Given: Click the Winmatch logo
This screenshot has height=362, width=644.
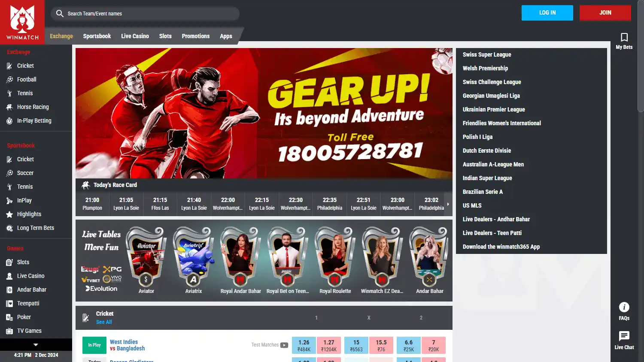Looking at the screenshot, I should coord(22,22).
